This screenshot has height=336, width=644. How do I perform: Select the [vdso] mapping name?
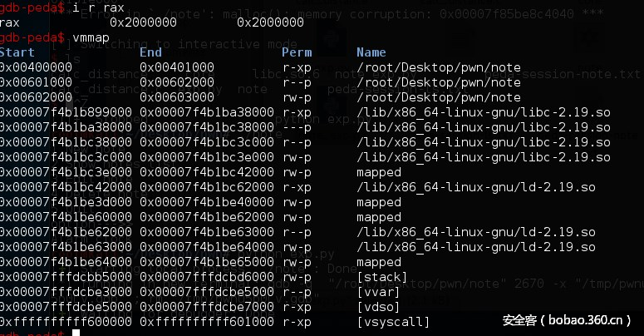[x=378, y=306]
